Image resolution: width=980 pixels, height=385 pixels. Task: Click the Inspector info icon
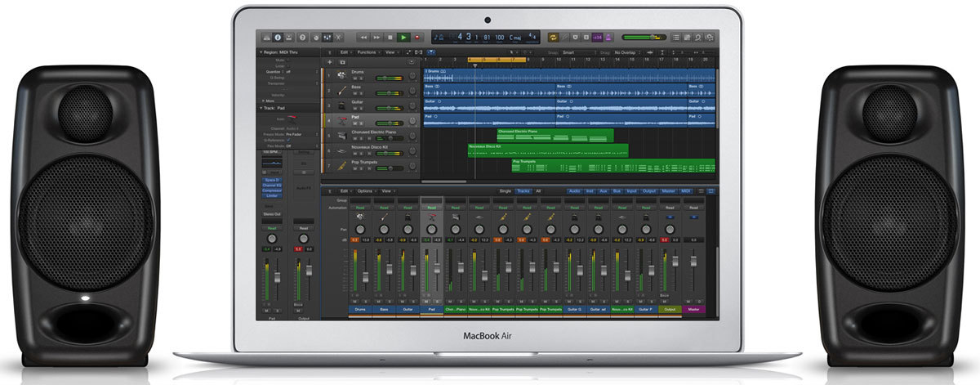click(x=278, y=38)
